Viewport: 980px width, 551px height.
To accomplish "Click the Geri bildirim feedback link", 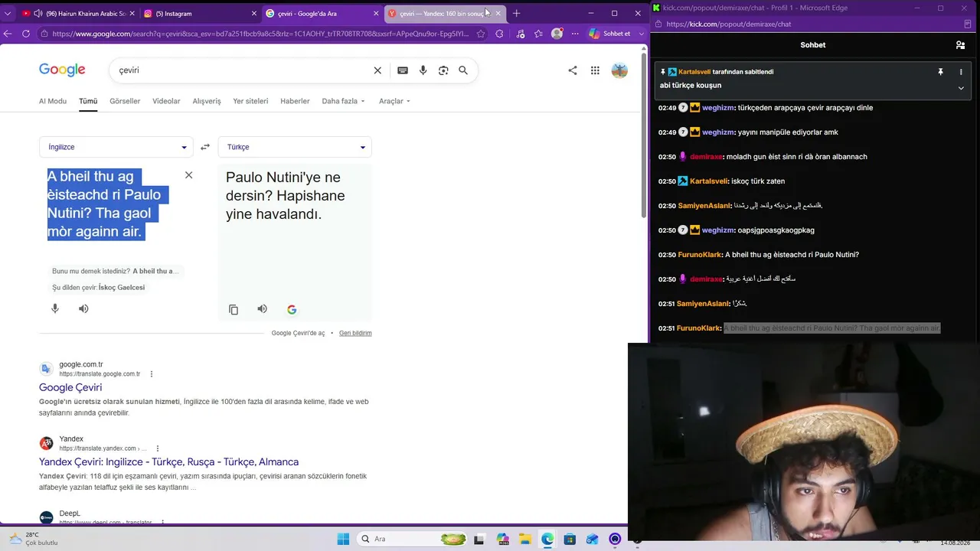I will tap(355, 333).
